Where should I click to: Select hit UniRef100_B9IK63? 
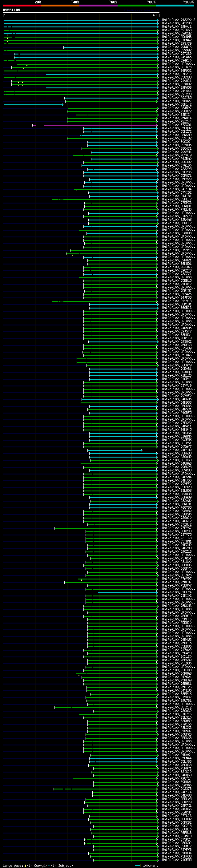point(176,30)
